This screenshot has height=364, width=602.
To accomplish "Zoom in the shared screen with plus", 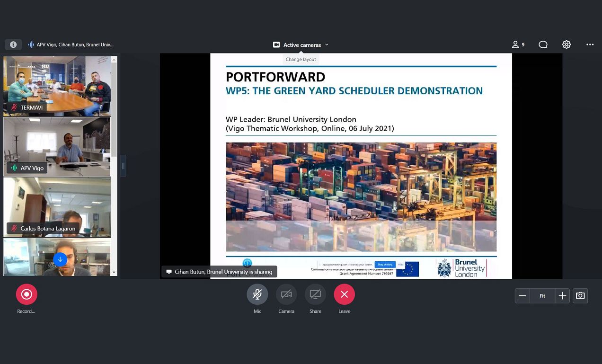I will pyautogui.click(x=562, y=296).
